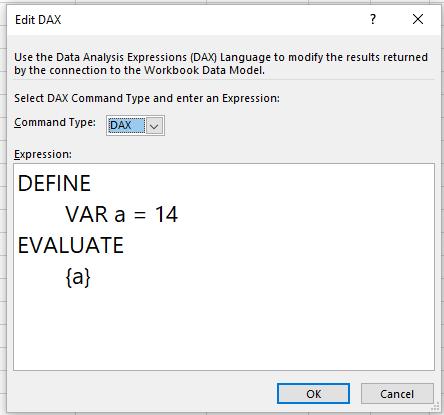Click the number 14 in the expression
444x415 pixels.
(166, 214)
